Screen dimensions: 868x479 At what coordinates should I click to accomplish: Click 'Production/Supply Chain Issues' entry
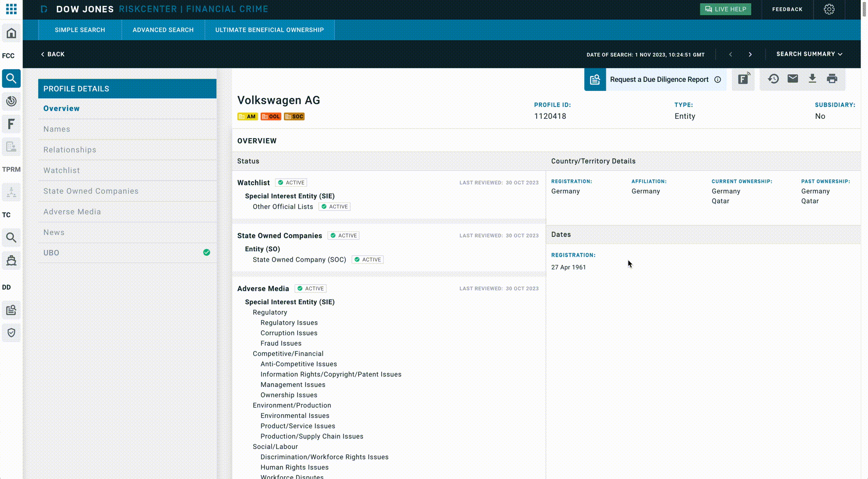point(312,437)
